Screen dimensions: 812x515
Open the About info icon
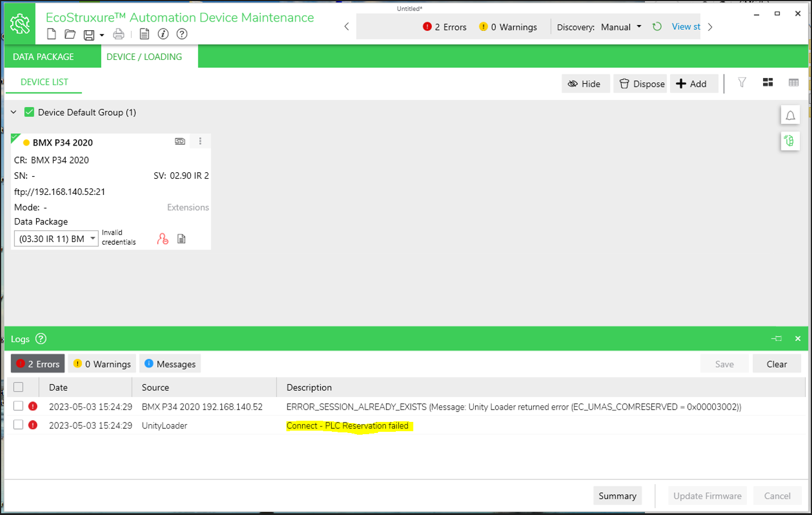[x=163, y=34]
